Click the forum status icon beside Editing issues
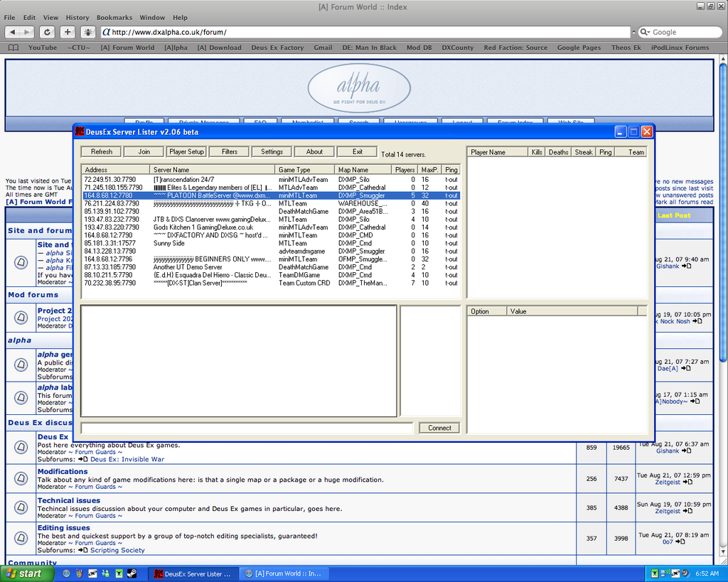This screenshot has height=582, width=728. pyautogui.click(x=21, y=538)
